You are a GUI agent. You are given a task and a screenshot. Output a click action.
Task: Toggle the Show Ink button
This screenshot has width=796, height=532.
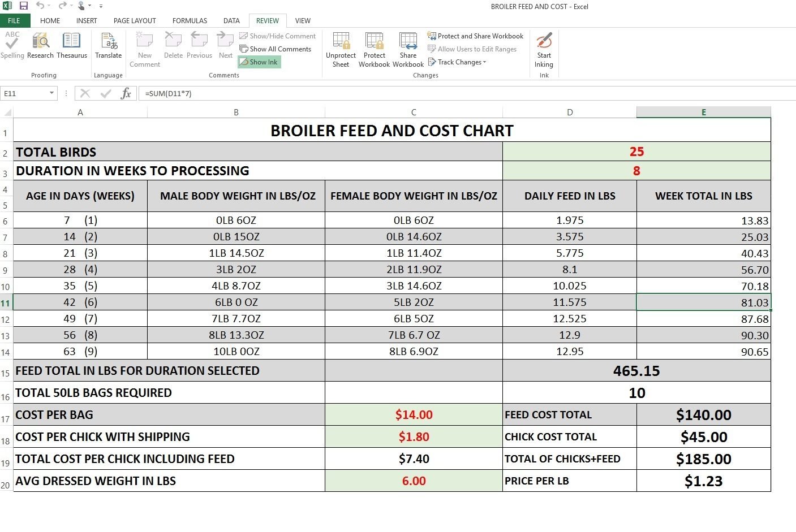point(259,62)
